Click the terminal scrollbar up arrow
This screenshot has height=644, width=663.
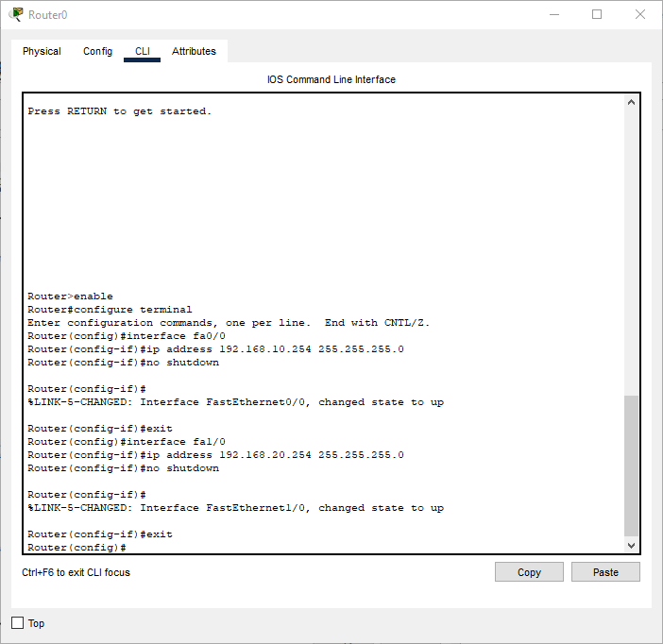632,102
